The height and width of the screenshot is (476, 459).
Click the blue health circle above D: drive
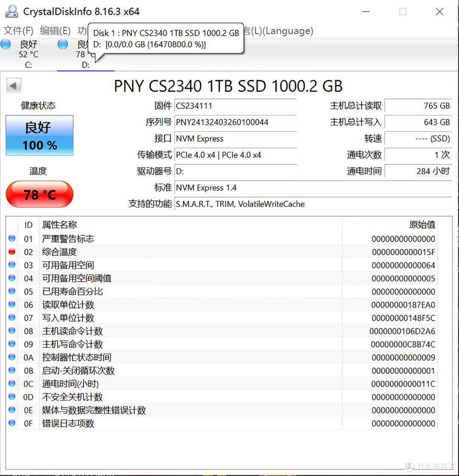click(62, 44)
